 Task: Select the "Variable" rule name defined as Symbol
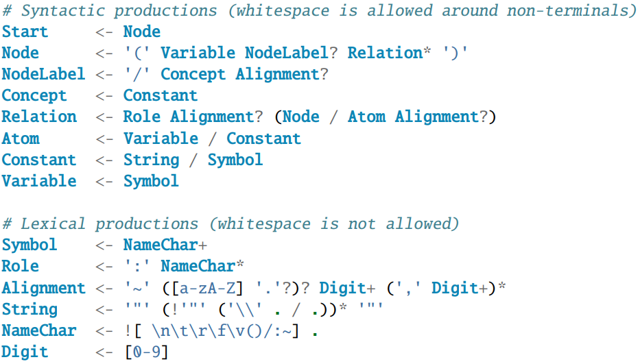[x=39, y=181]
